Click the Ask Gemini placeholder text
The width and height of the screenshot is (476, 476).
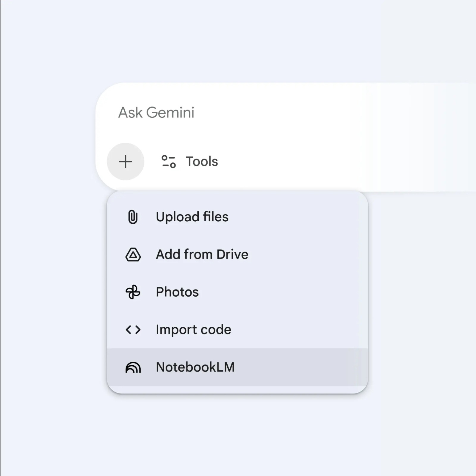[156, 112]
